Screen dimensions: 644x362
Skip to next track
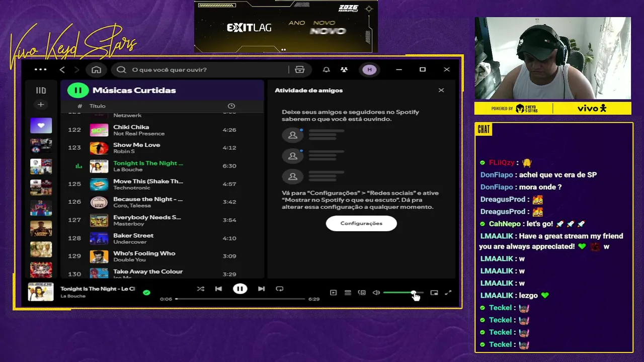[261, 289]
